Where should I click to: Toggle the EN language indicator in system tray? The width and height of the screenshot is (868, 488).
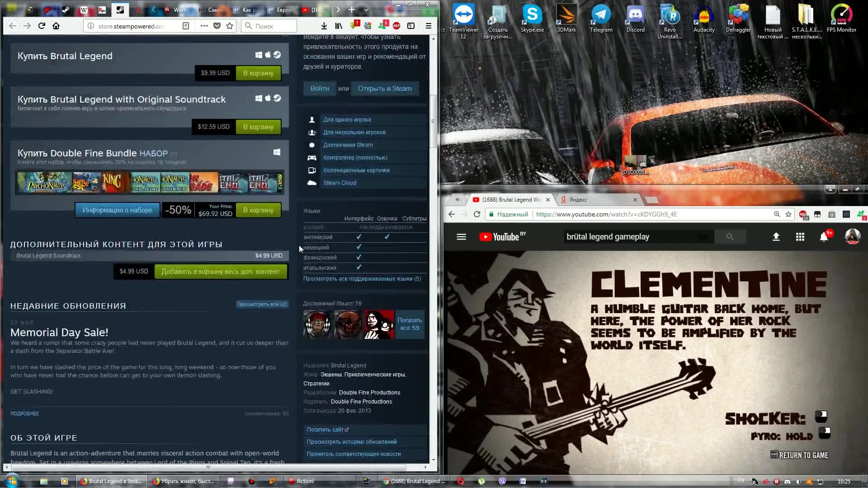pos(741,481)
